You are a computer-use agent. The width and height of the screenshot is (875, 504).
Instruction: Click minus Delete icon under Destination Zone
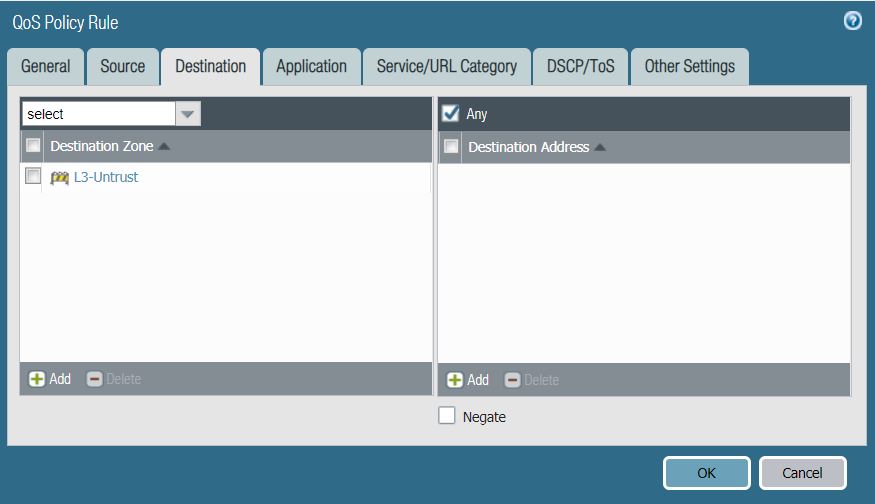click(94, 379)
